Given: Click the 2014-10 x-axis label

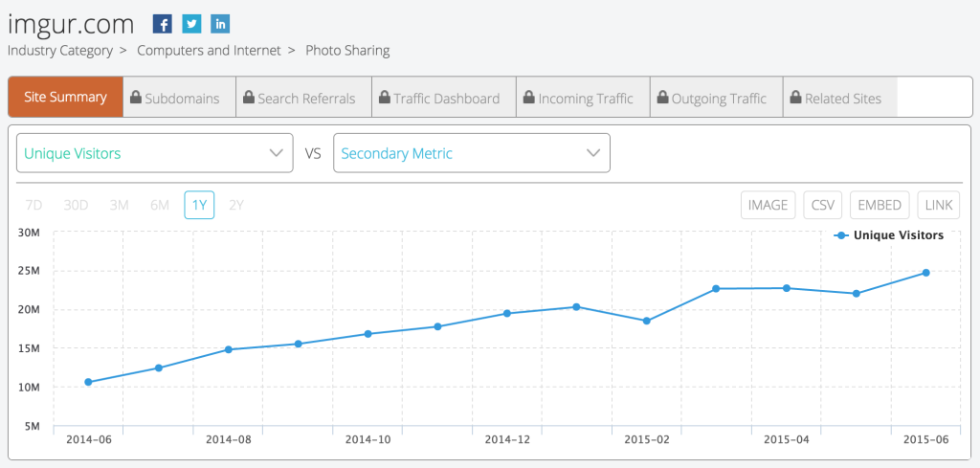Looking at the screenshot, I should (x=368, y=440).
